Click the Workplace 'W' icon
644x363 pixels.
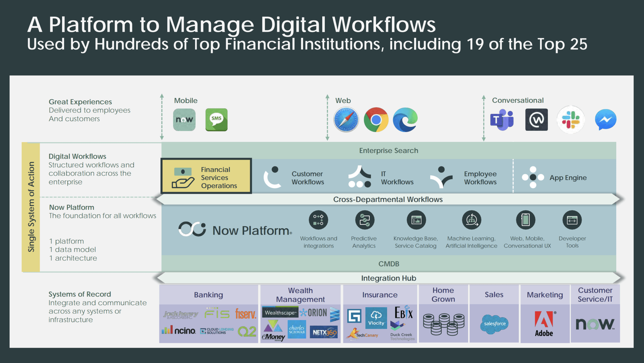(536, 119)
